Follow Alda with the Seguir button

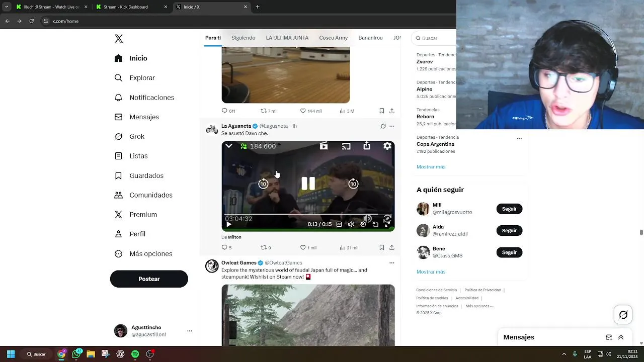tap(509, 230)
